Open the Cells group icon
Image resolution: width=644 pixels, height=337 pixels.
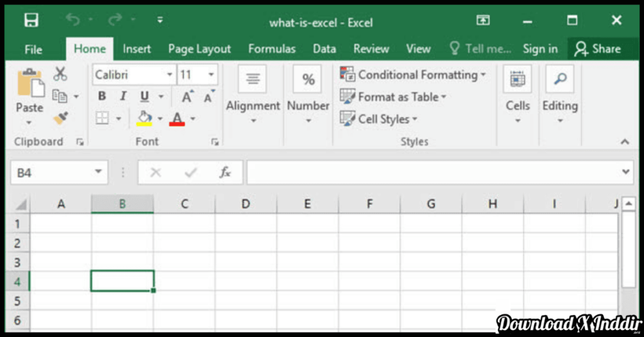click(518, 79)
